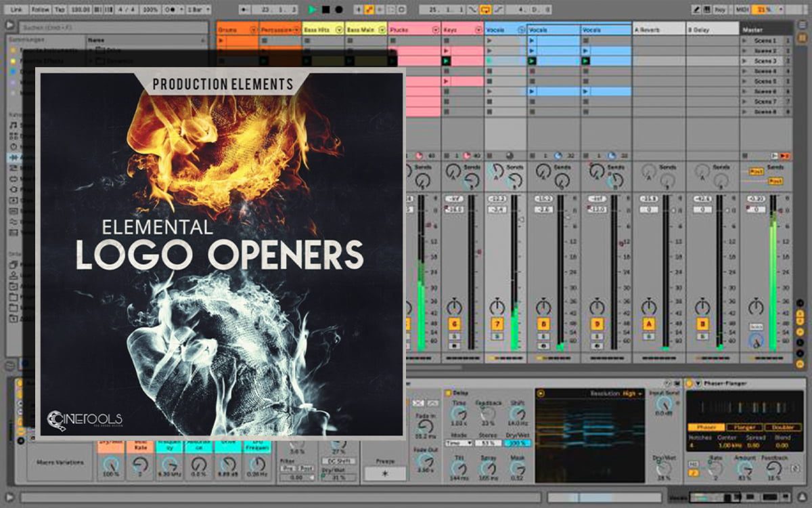This screenshot has width=812, height=508.
Task: Toggle the Link button
Action: pyautogui.click(x=16, y=10)
